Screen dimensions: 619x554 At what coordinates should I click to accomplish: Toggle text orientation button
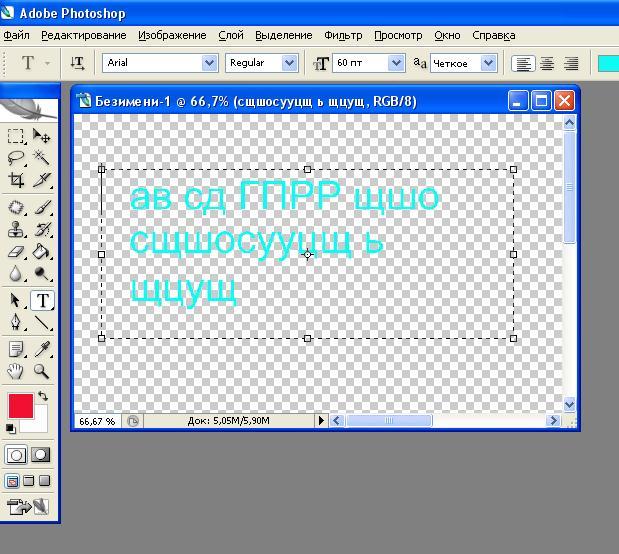pyautogui.click(x=77, y=63)
